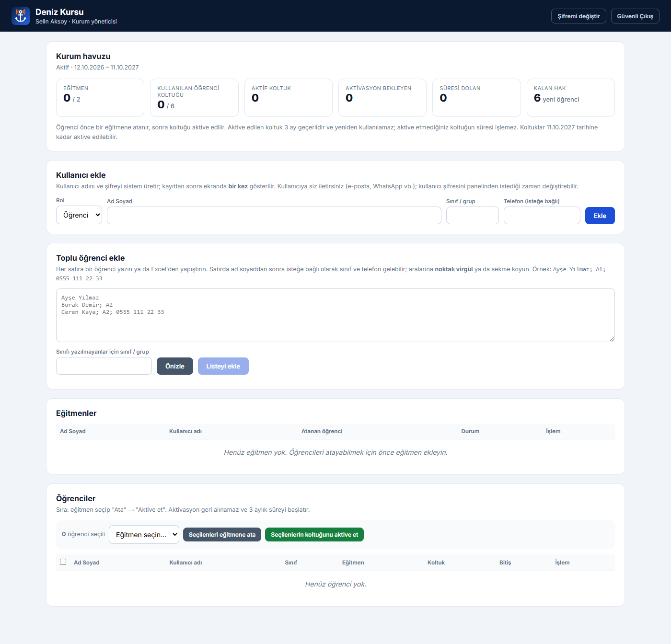This screenshot has height=644, width=671.
Task: Click the Atanan öğrenci column header
Action: (322, 431)
